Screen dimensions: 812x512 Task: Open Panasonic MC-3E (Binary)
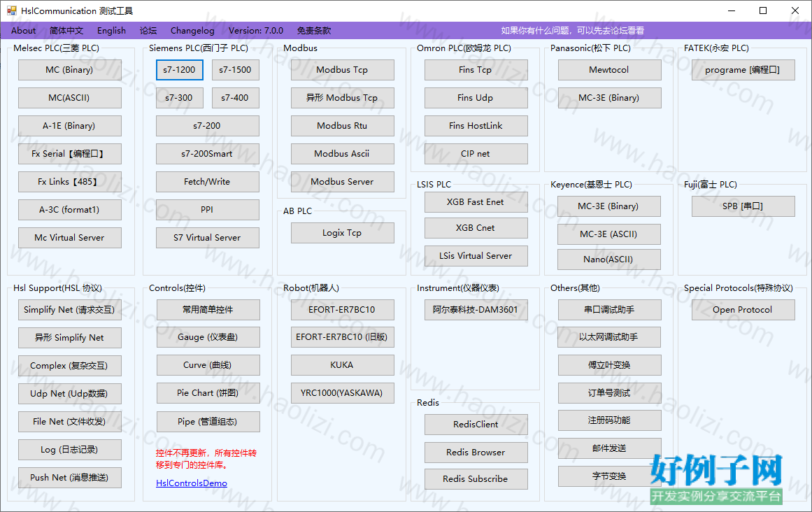coord(609,98)
